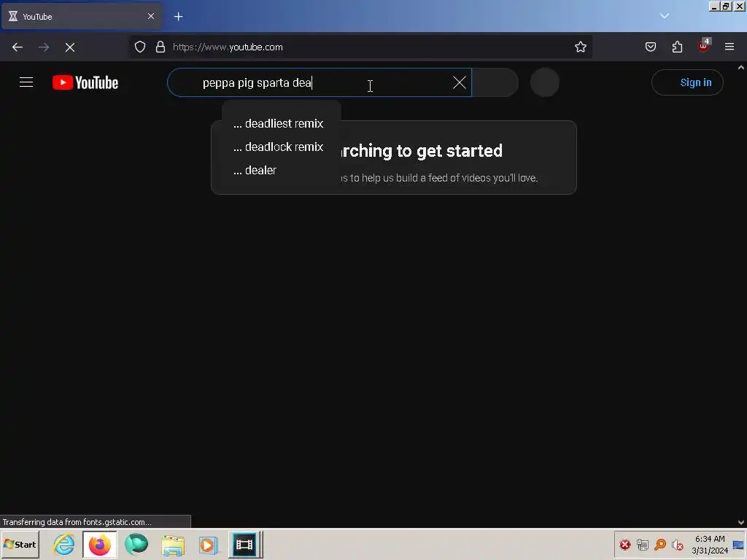747x560 pixels.
Task: Clear the search text with the X
Action: (460, 82)
